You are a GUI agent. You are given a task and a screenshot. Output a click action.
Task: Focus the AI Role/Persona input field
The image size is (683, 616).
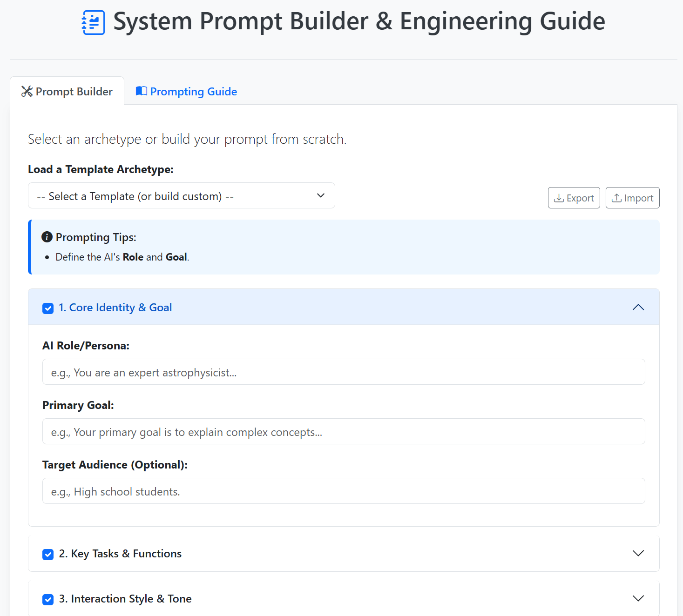point(344,372)
